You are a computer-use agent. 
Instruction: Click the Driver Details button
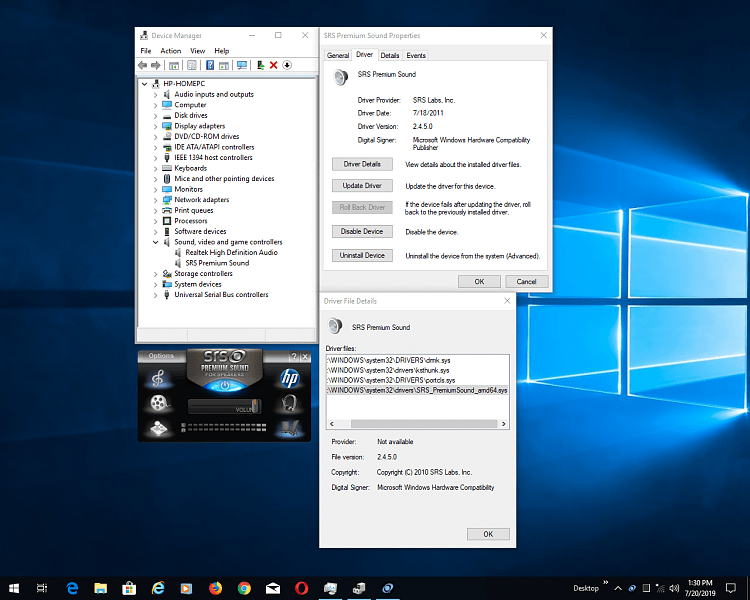click(362, 164)
